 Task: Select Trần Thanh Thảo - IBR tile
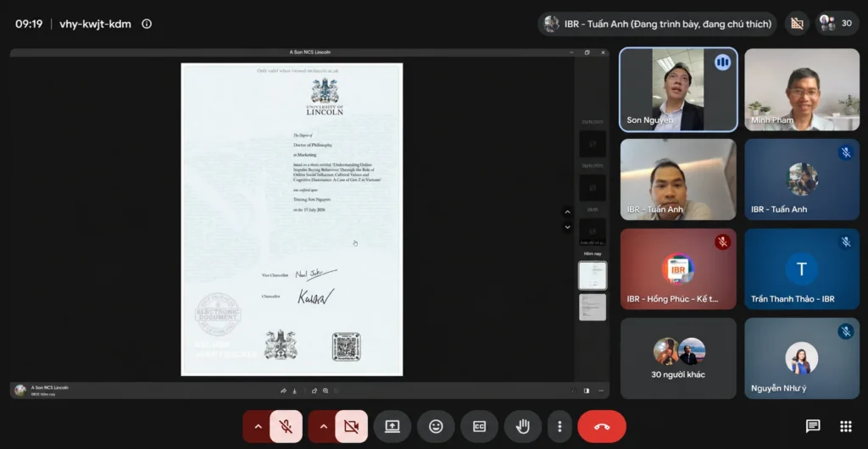click(x=802, y=269)
